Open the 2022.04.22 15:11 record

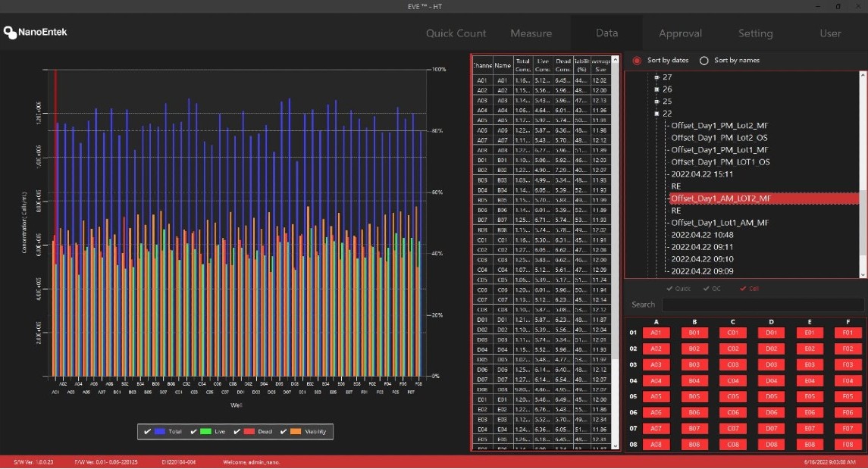pos(702,174)
